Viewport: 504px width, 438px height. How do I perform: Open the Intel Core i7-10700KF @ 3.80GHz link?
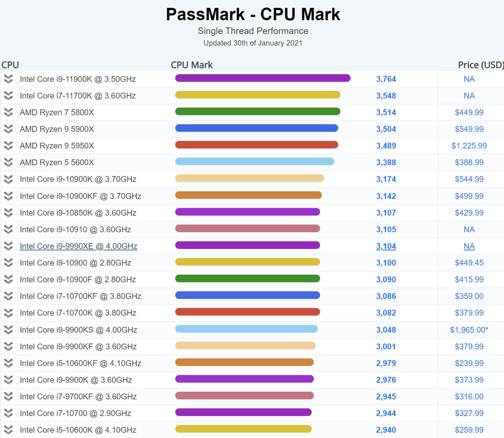(x=80, y=296)
